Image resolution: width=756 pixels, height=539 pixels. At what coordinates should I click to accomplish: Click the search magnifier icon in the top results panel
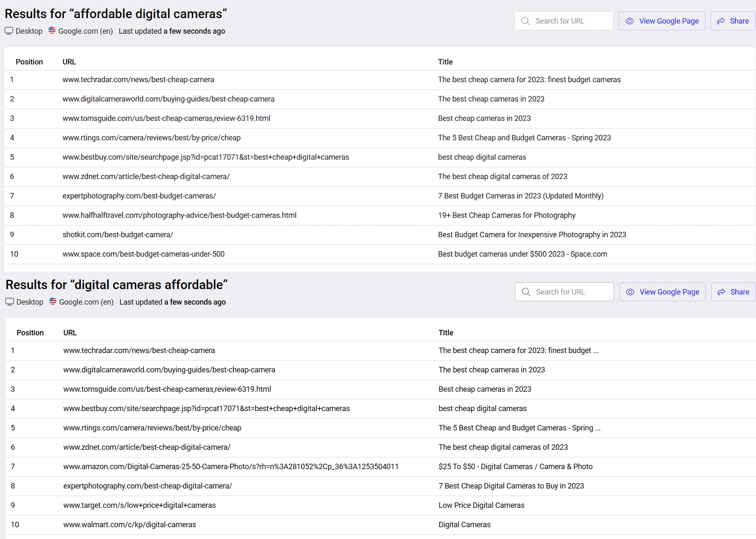tap(525, 21)
